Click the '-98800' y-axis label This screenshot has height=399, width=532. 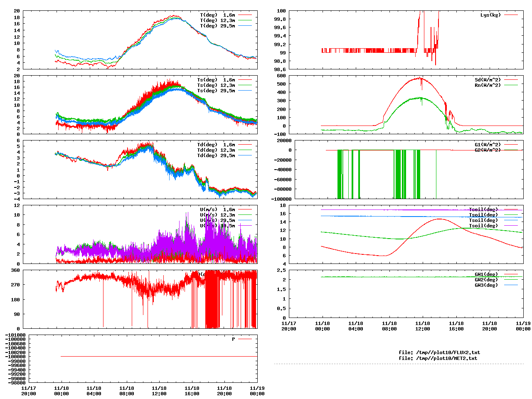point(17,382)
